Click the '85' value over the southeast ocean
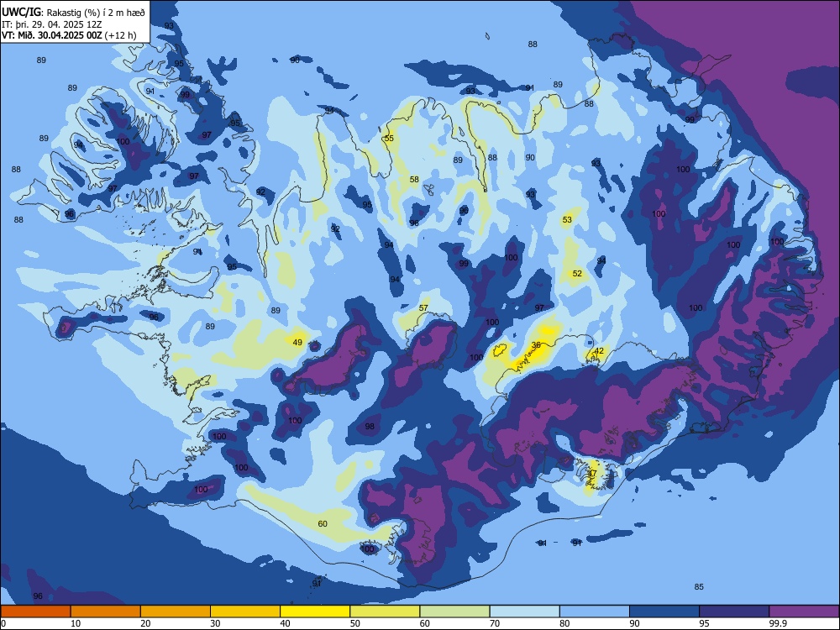 (699, 586)
